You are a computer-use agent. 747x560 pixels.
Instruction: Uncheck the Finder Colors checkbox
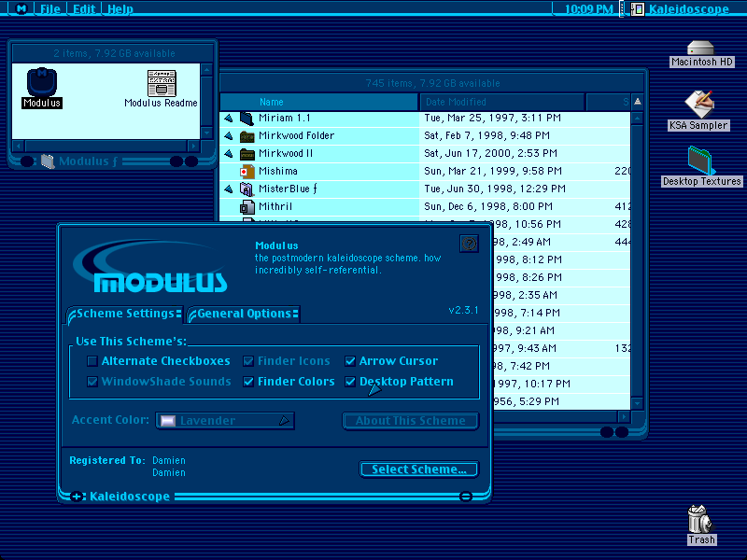click(248, 382)
